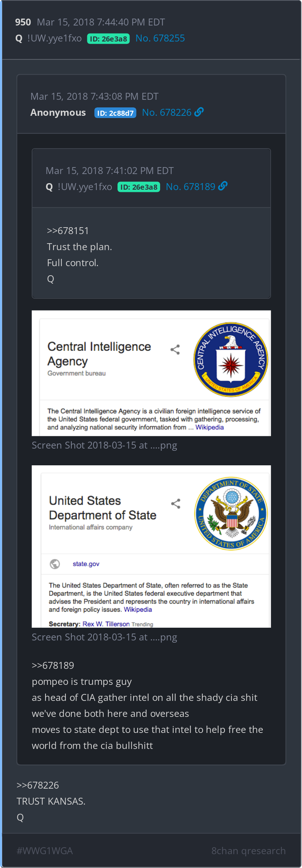302x868 pixels.
Task: Click the share icon on the CIA card
Action: 175,350
